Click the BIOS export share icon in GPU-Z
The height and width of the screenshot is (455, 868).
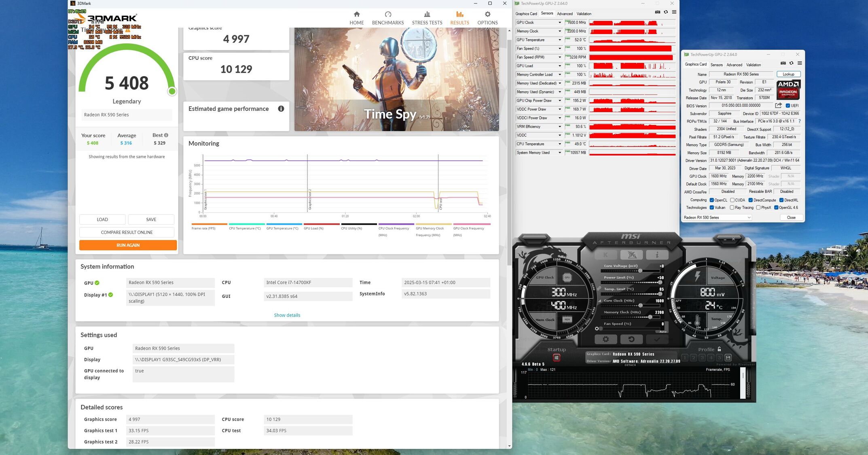(778, 105)
